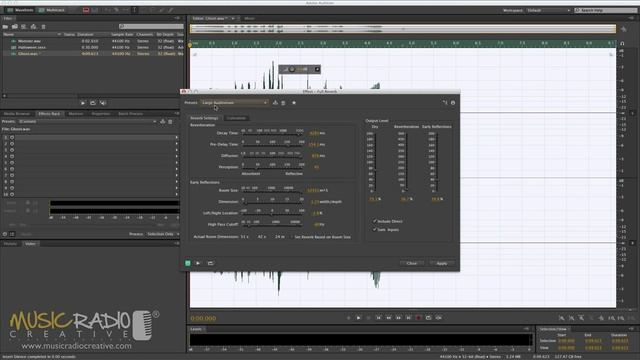Open the Workspace dropdown
This screenshot has height=360, width=640.
tap(549, 10)
